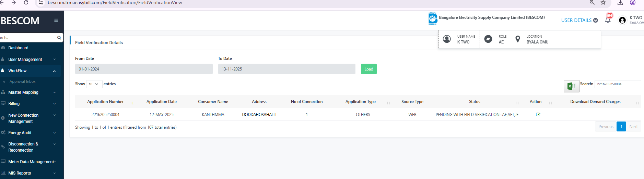Select page 1 in pagination

621,127
